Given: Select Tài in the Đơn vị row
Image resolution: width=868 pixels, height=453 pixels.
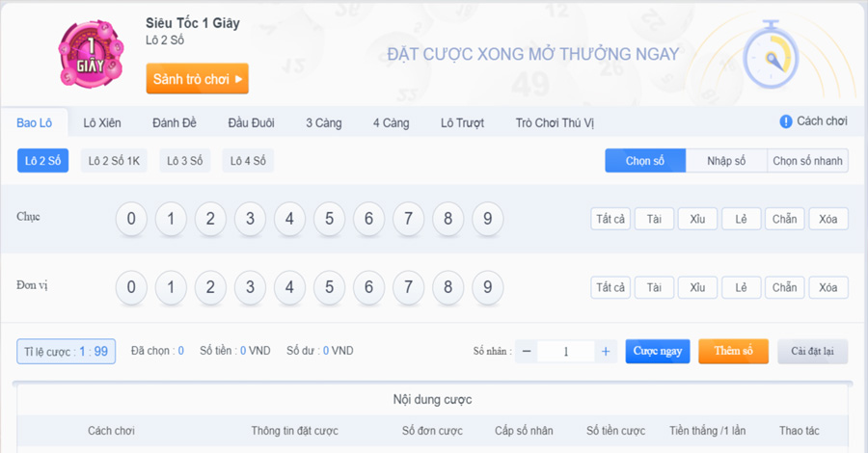Looking at the screenshot, I should pos(654,287).
